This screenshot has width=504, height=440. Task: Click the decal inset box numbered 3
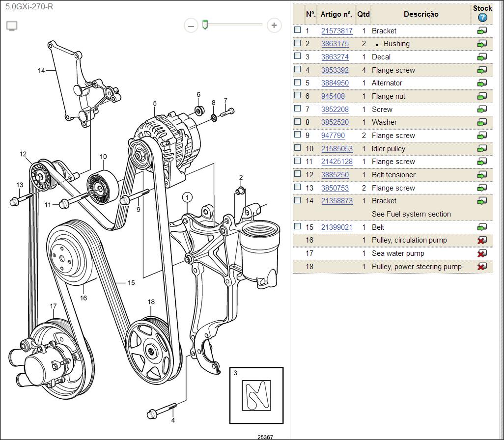point(256,395)
